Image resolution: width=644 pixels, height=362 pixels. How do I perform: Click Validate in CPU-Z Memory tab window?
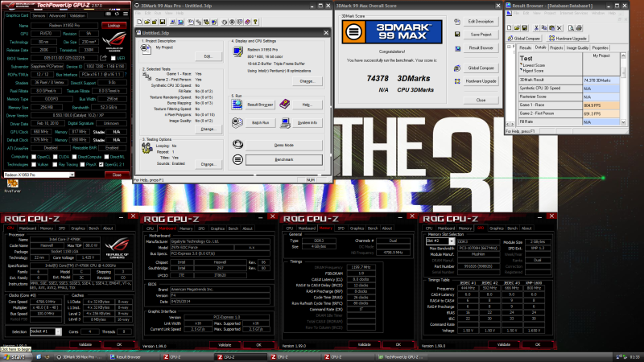point(365,345)
